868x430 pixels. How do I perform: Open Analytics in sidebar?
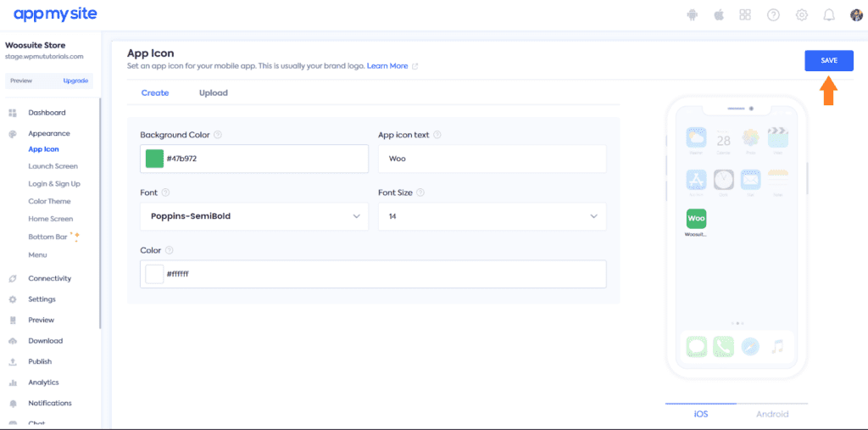(x=44, y=383)
